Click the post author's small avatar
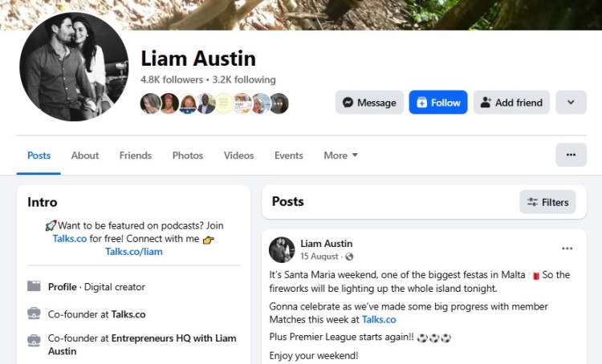The width and height of the screenshot is (602, 364). coord(282,249)
